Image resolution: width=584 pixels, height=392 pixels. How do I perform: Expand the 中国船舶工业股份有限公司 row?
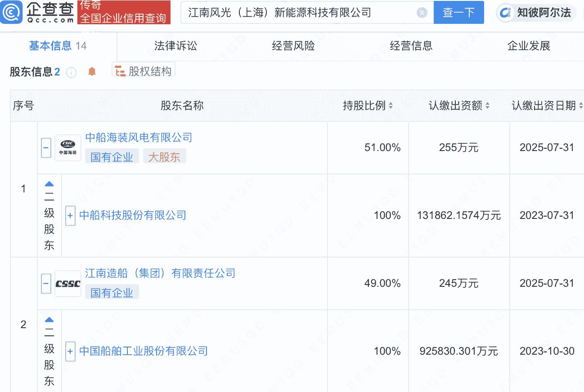click(70, 351)
